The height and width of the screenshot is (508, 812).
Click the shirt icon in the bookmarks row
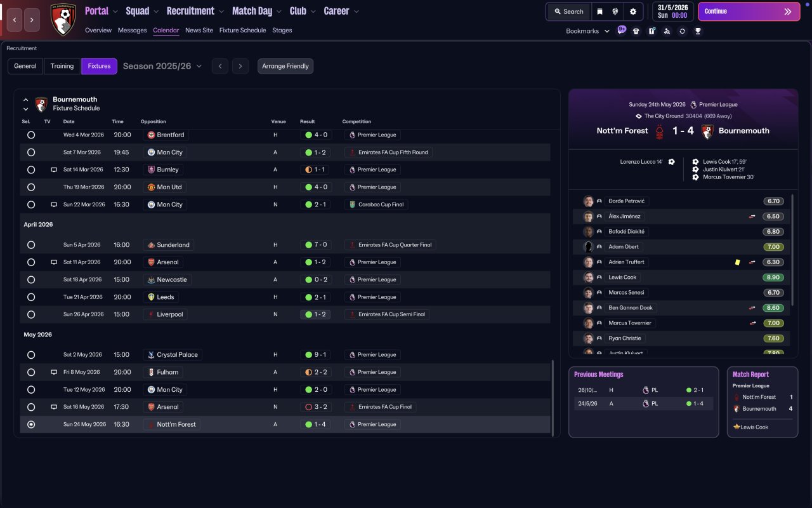636,31
